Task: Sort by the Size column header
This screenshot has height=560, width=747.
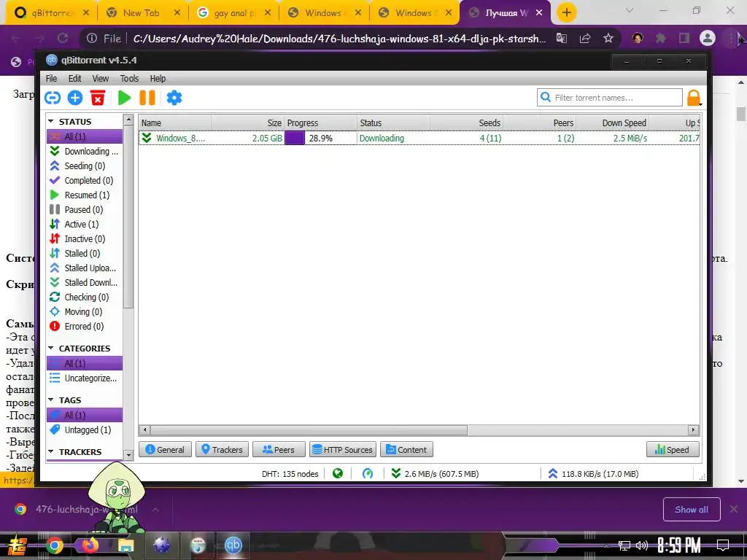Action: pos(248,122)
